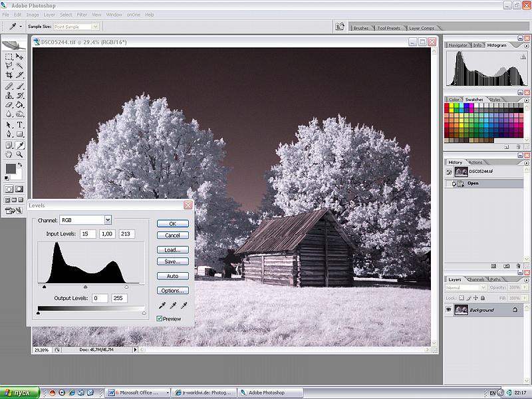Screen dimensions: 532x399
Task: Open the Sample Size dropdown
Action: [x=95, y=27]
